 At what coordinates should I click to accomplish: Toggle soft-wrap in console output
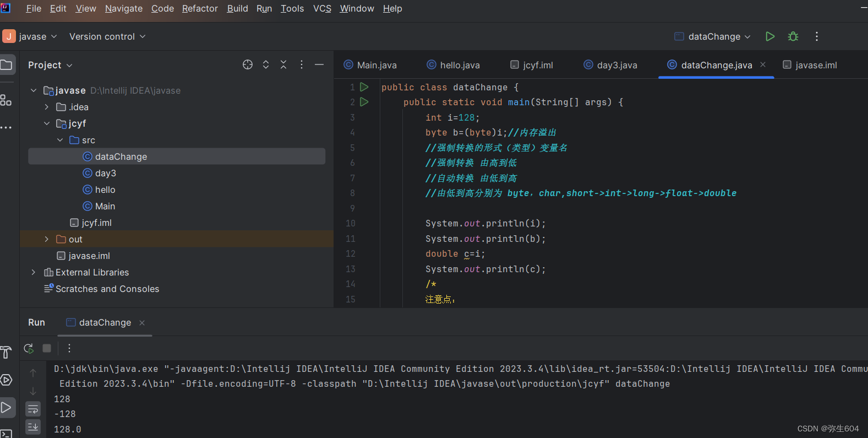coord(33,409)
